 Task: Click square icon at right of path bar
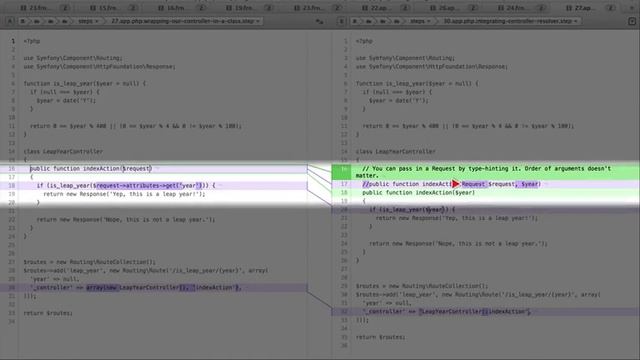click(632, 21)
